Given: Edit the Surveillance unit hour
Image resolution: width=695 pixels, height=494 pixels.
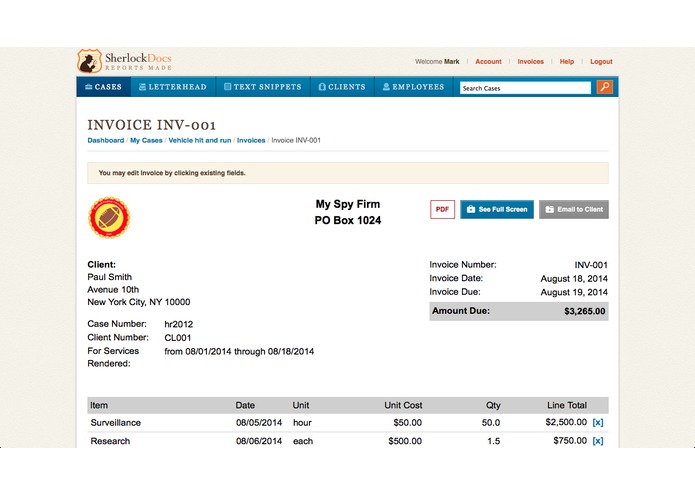Looking at the screenshot, I should coord(302,423).
